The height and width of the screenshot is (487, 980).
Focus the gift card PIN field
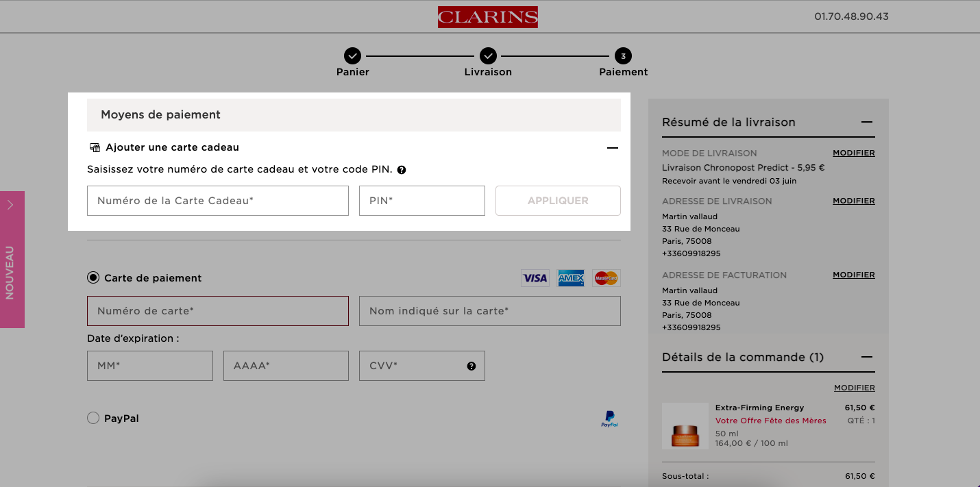point(422,201)
